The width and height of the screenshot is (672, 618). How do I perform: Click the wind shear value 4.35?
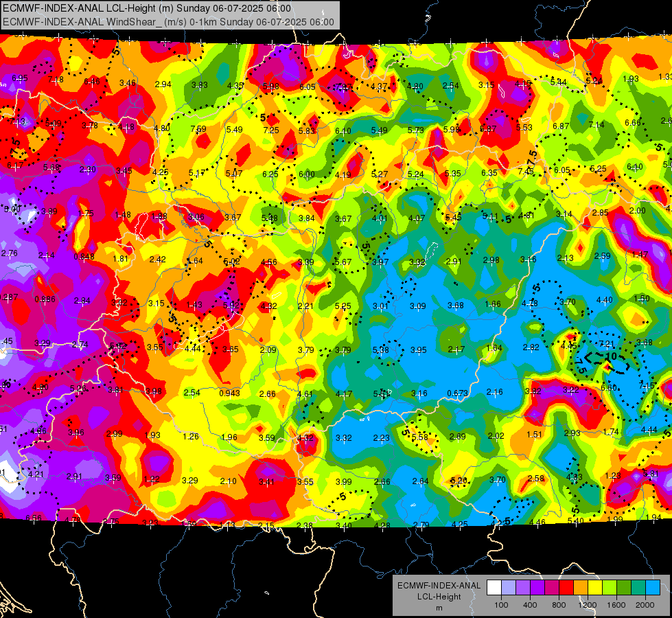click(235, 85)
